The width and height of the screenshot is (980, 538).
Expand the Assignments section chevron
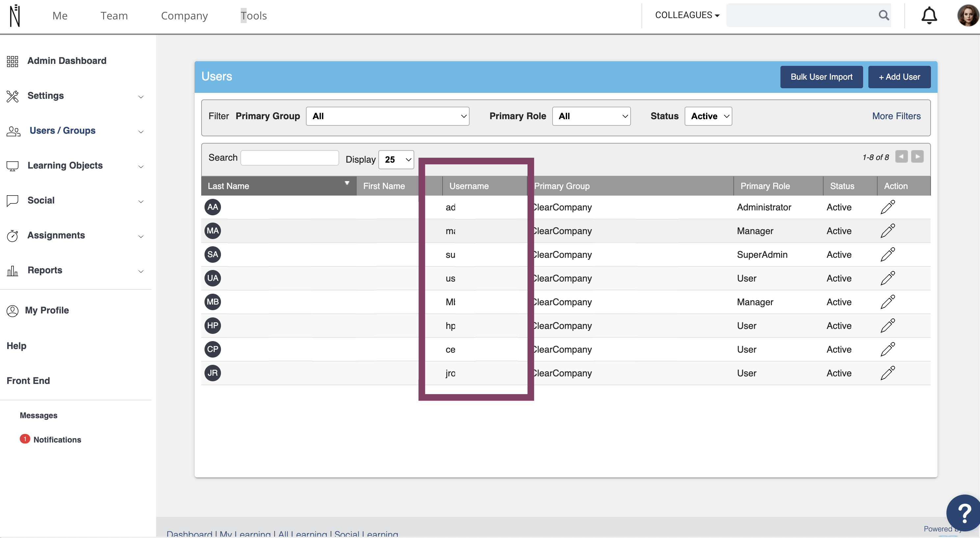pos(141,236)
